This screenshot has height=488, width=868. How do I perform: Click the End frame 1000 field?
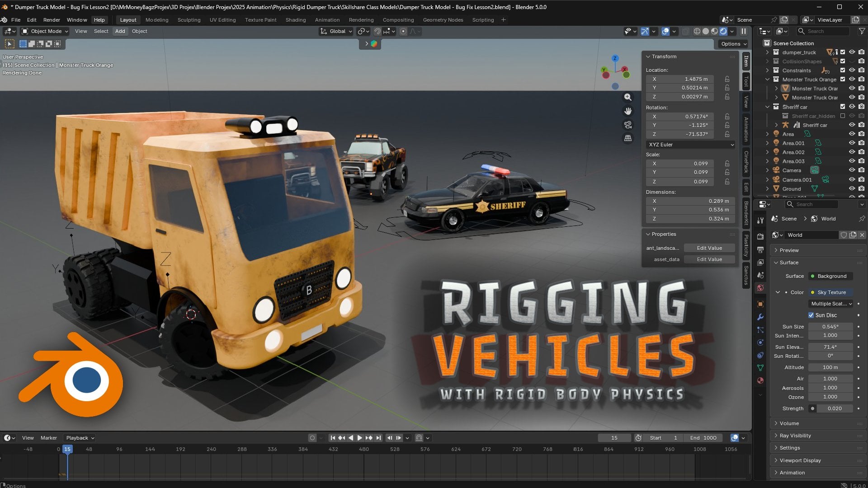pyautogui.click(x=703, y=438)
